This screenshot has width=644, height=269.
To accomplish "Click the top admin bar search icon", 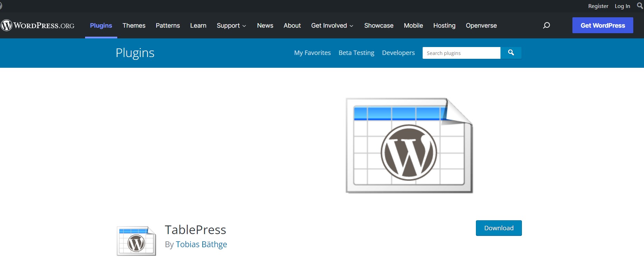I will (640, 6).
